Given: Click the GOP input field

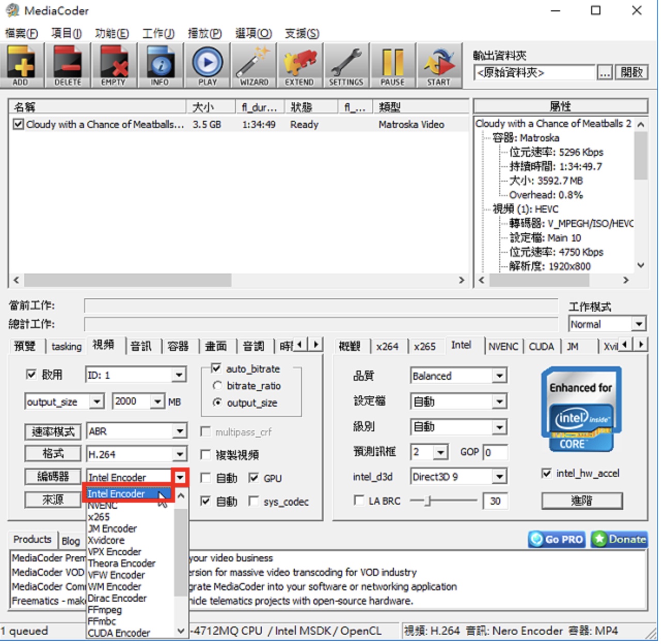Looking at the screenshot, I should coord(495,453).
